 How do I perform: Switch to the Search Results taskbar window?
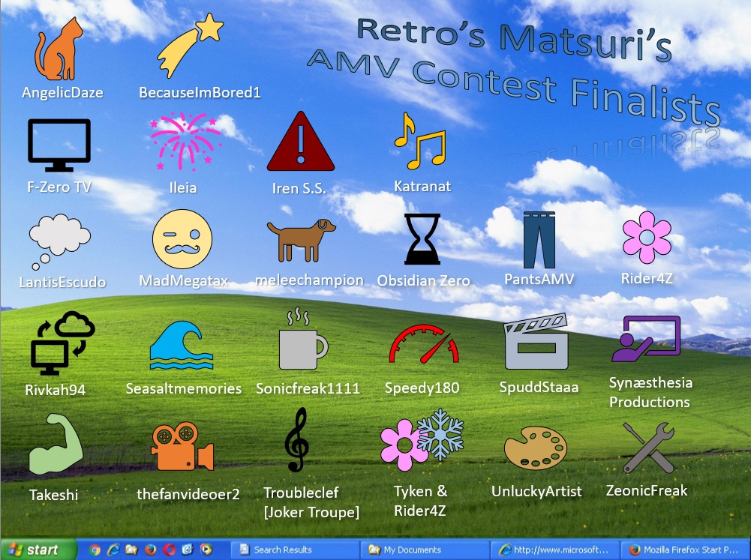(x=295, y=550)
